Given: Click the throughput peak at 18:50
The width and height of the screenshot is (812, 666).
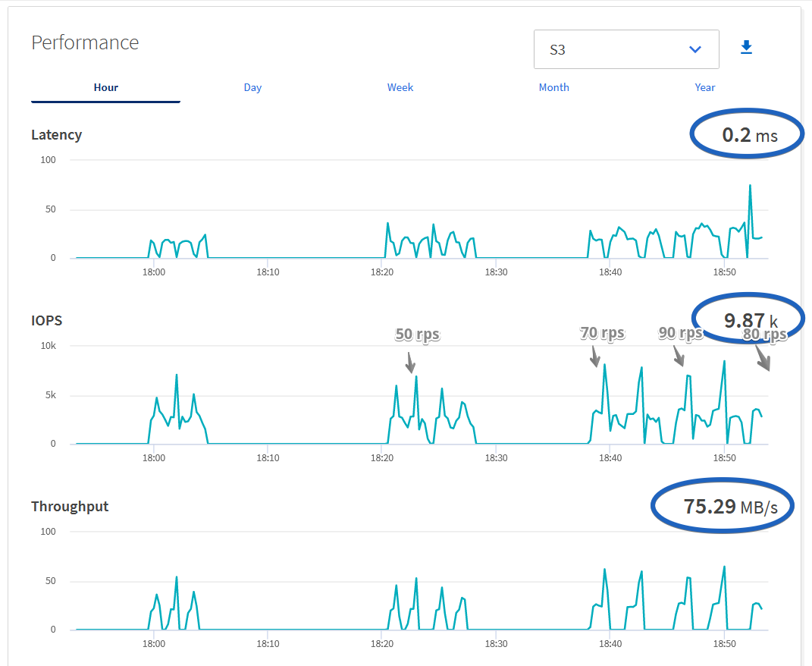Looking at the screenshot, I should point(724,567).
